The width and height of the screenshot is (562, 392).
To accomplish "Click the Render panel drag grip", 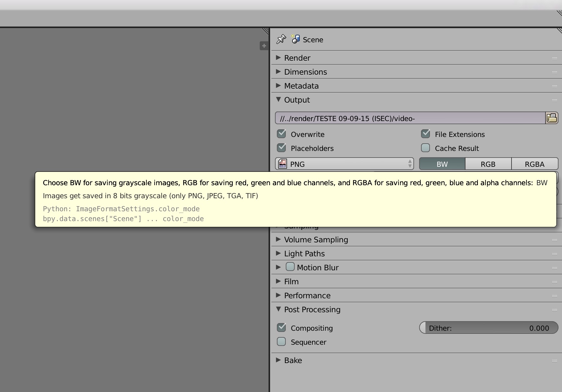I will [x=555, y=58].
